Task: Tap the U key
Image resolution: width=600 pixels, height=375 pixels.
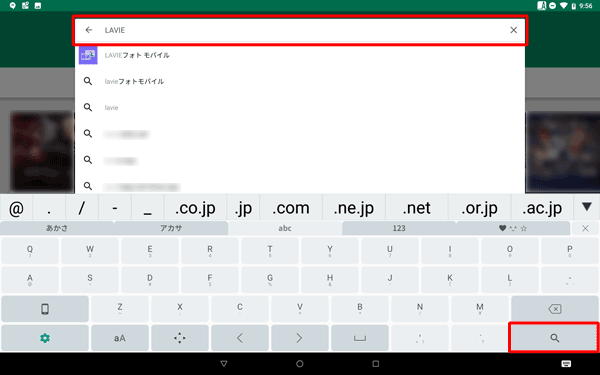Action: [390, 251]
